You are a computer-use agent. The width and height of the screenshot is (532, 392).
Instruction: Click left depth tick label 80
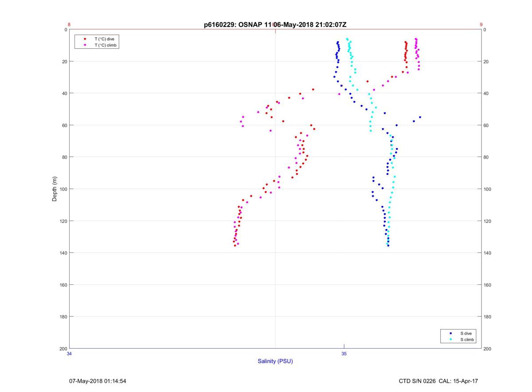(x=64, y=157)
